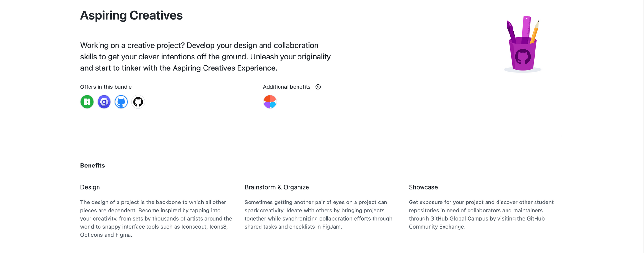Click the paragraph about GitHub Community Exchange

pyautogui.click(x=481, y=214)
